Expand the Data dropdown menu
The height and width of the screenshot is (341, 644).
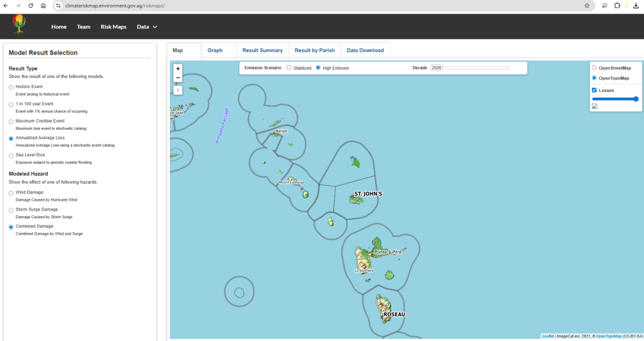point(147,27)
